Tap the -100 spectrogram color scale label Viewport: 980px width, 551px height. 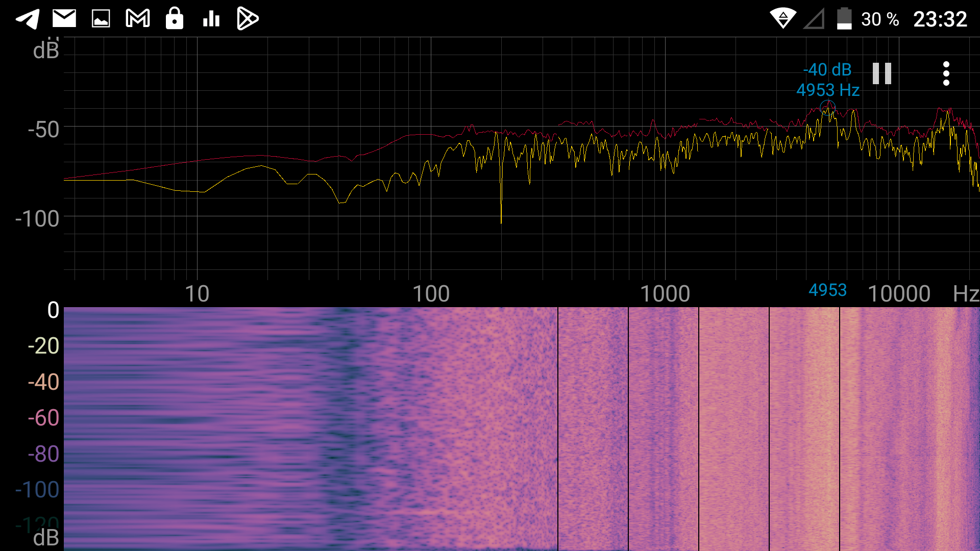(x=37, y=490)
